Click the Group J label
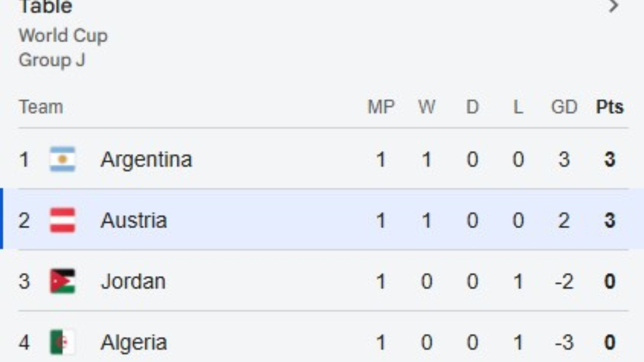The width and height of the screenshot is (644, 362). pos(52,60)
